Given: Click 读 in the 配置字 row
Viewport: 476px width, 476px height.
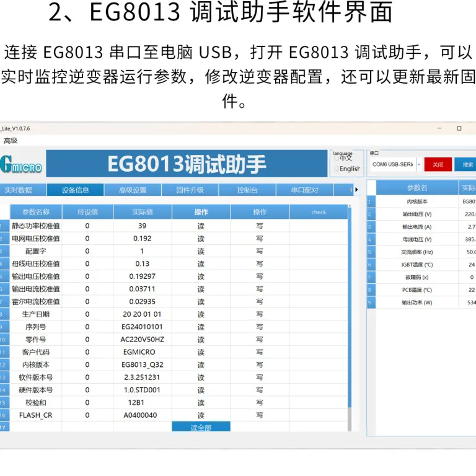Looking at the screenshot, I should (x=201, y=251).
